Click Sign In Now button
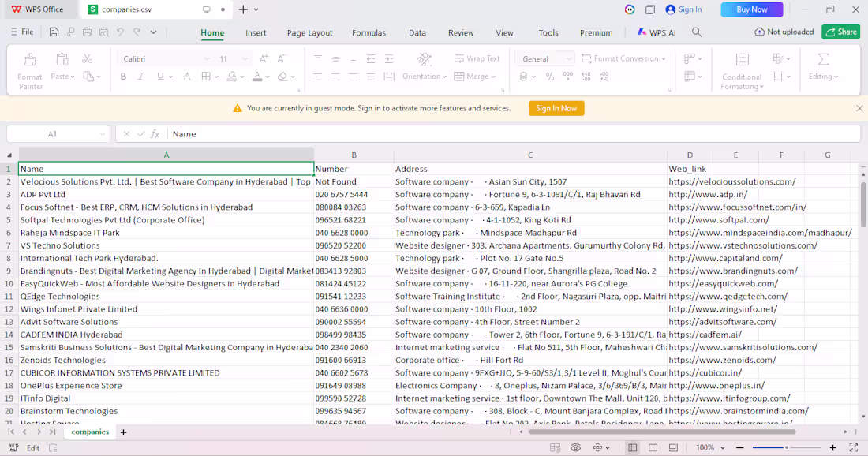868x456 pixels. click(556, 108)
